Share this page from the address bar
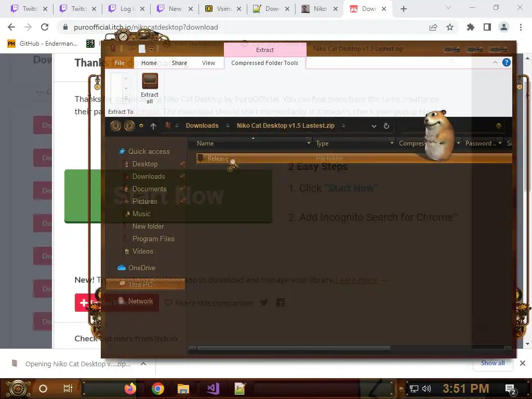This screenshot has height=399, width=532. coord(433,27)
